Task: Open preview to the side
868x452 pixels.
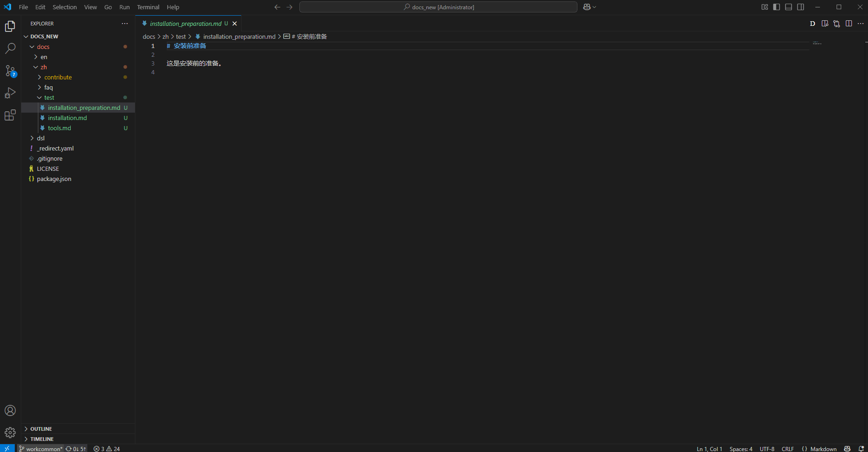Action: pyautogui.click(x=825, y=24)
